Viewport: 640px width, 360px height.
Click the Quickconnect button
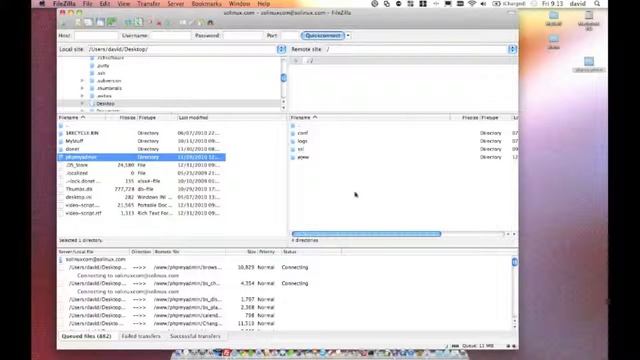coord(323,36)
